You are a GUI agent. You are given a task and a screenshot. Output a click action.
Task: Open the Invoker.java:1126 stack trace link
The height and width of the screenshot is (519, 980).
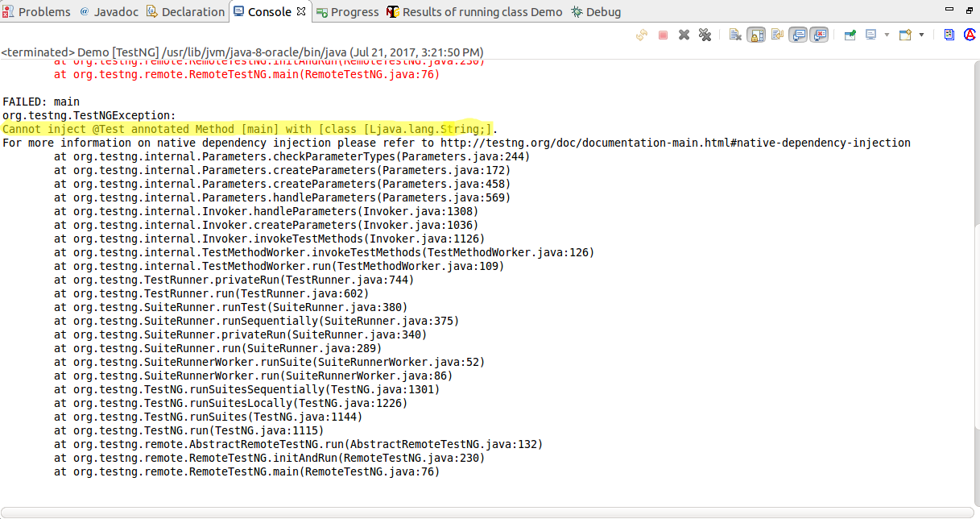tap(423, 239)
